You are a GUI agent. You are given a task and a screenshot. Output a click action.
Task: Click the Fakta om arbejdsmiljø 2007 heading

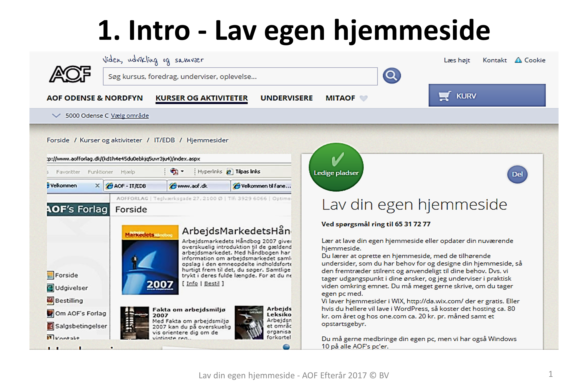pyautogui.click(x=189, y=313)
